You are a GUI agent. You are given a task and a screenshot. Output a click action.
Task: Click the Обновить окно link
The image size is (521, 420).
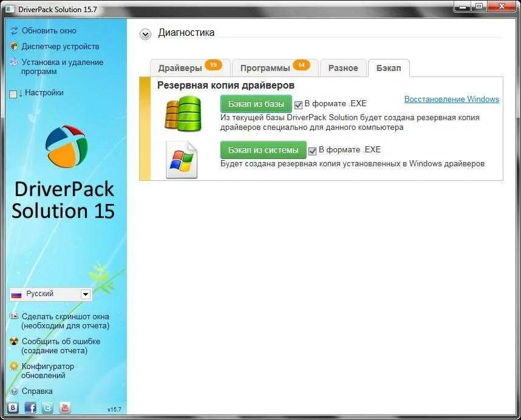49,31
